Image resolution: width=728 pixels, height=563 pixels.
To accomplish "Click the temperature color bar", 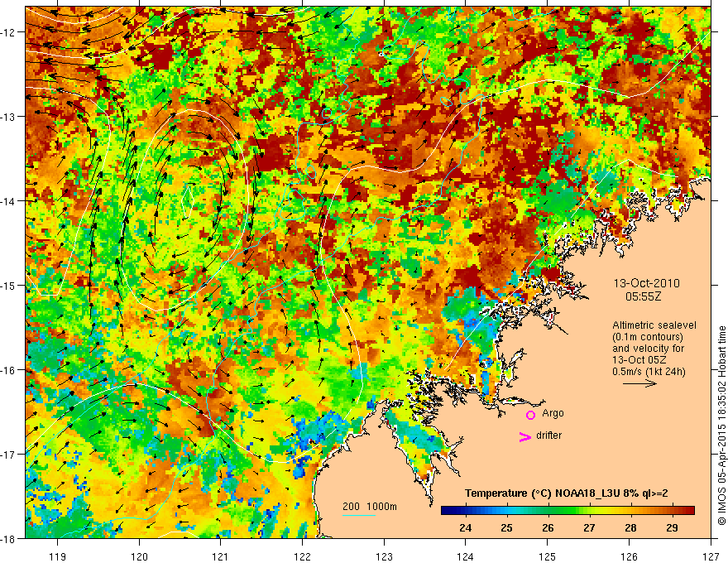I will (568, 510).
